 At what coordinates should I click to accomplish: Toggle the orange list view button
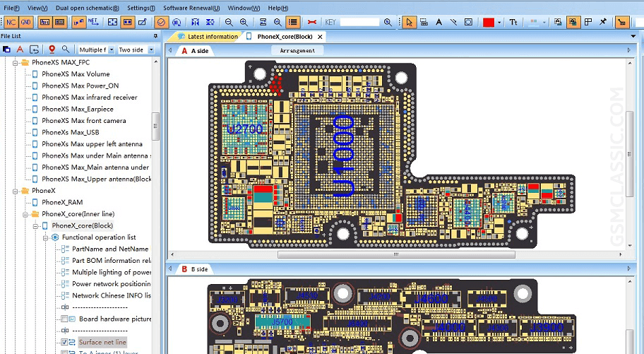point(293,22)
